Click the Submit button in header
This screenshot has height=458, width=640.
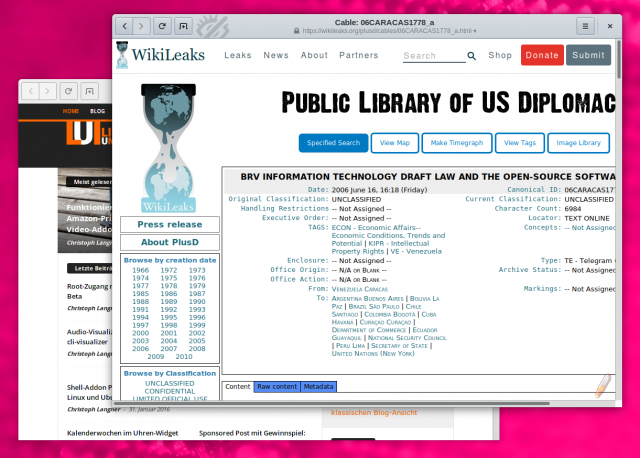click(588, 55)
